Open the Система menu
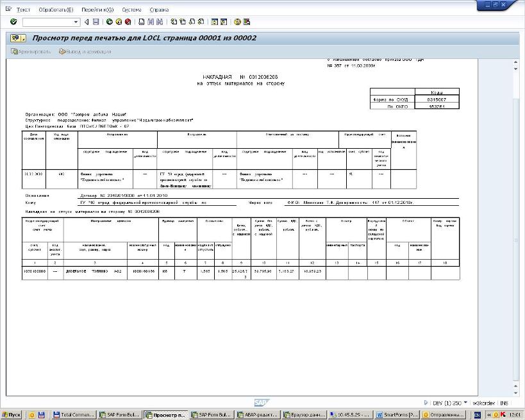The width and height of the screenshot is (525, 420). (x=131, y=10)
